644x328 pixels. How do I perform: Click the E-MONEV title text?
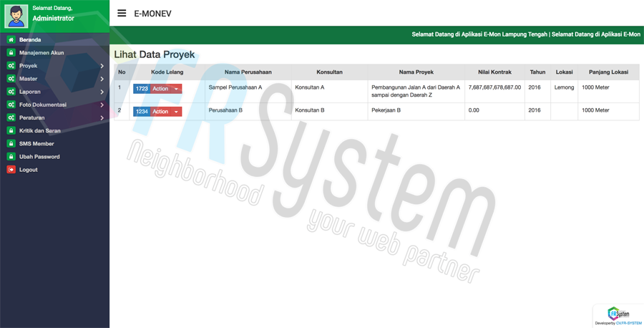point(153,14)
